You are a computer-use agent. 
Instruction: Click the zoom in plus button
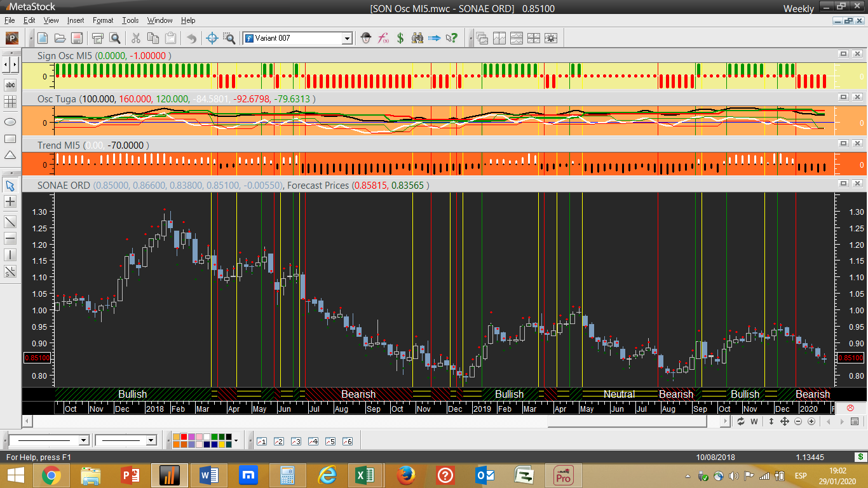[x=811, y=421]
